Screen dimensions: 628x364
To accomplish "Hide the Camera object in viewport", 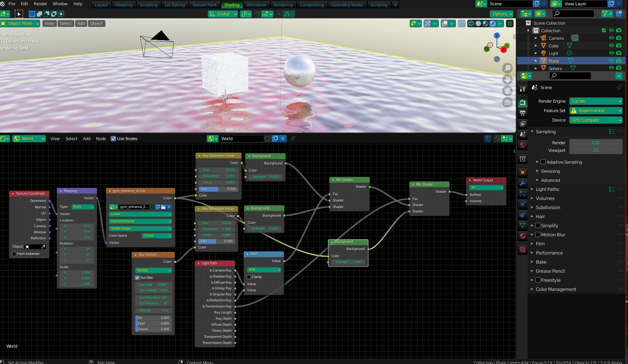I will (x=611, y=38).
